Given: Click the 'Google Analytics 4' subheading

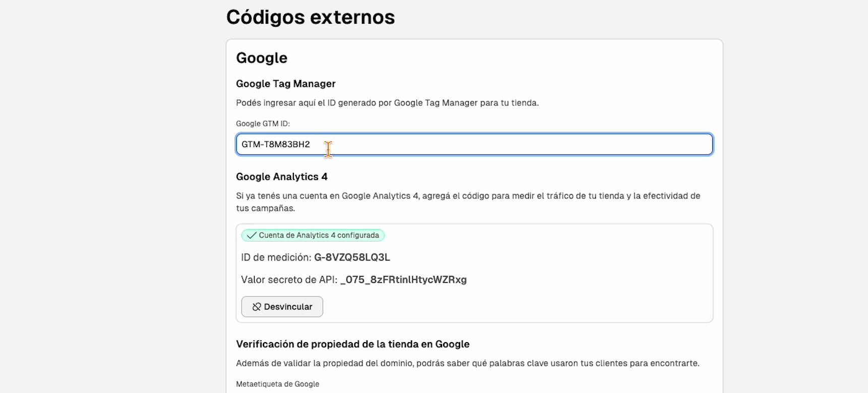Looking at the screenshot, I should click(282, 177).
